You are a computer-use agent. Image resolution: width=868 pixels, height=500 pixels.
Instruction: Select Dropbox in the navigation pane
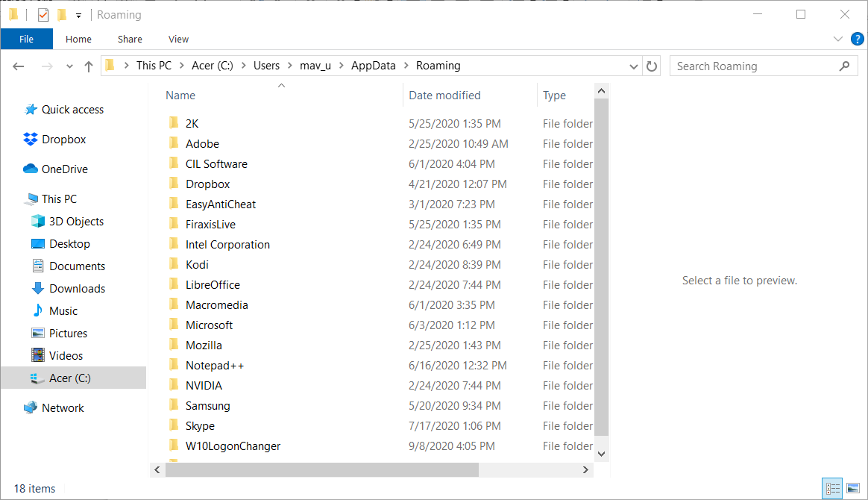tap(63, 140)
